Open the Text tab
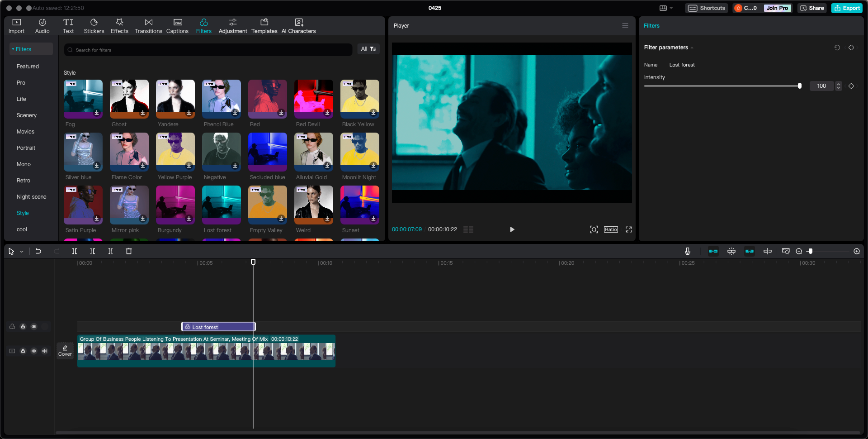 (x=68, y=26)
